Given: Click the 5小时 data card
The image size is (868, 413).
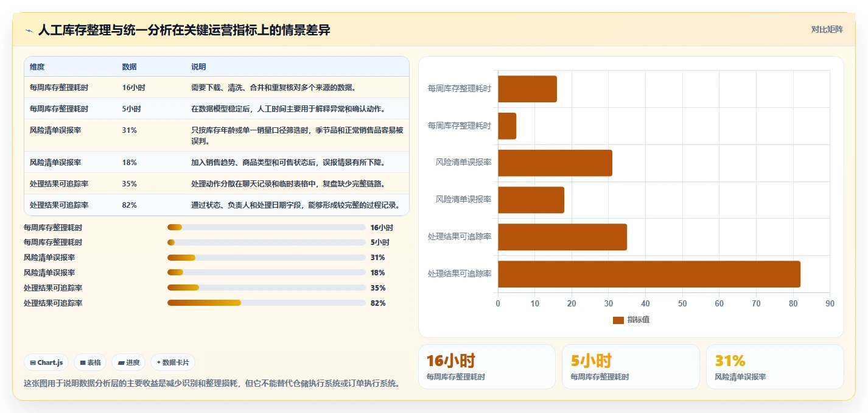Looking at the screenshot, I should pyautogui.click(x=631, y=367).
